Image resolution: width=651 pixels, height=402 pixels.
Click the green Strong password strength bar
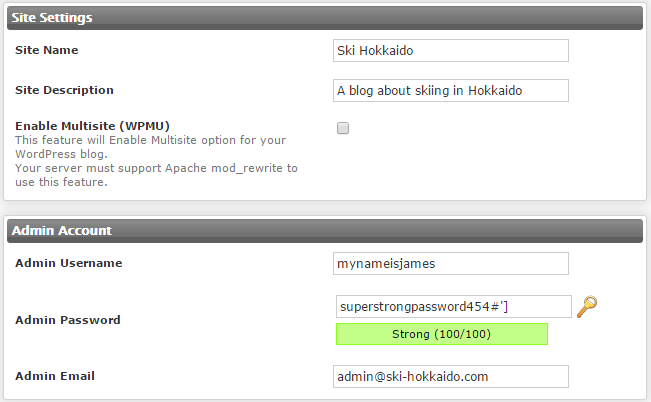click(x=442, y=334)
